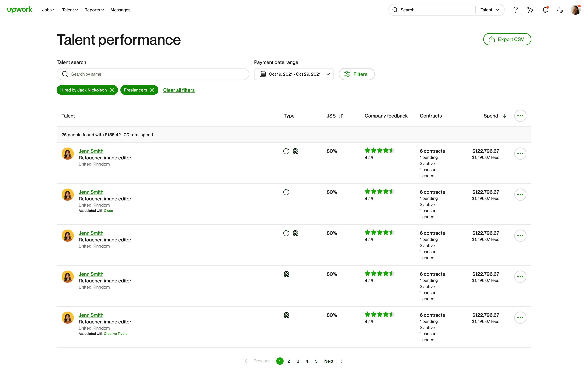Sort by Spend descending arrow
The height and width of the screenshot is (392, 588).
pos(504,116)
